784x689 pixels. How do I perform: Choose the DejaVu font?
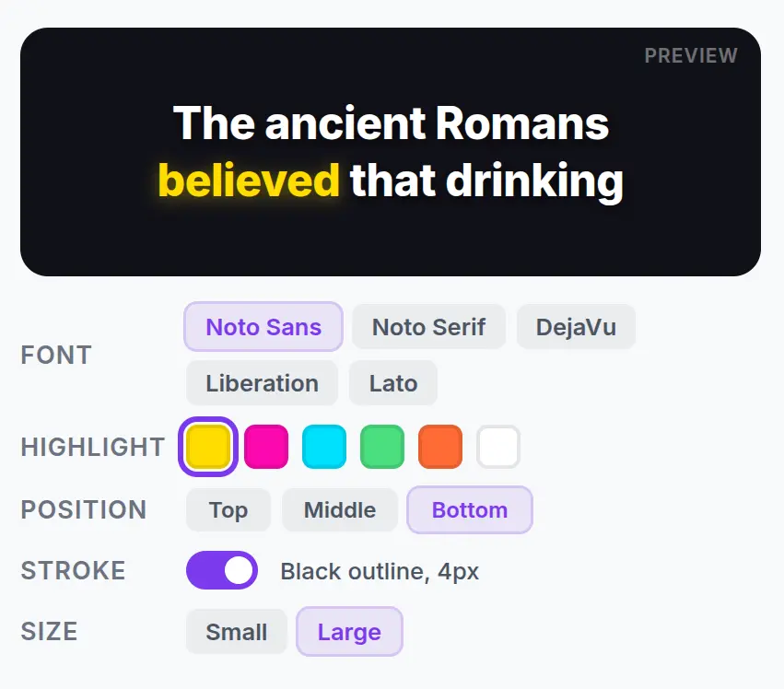pyautogui.click(x=576, y=327)
